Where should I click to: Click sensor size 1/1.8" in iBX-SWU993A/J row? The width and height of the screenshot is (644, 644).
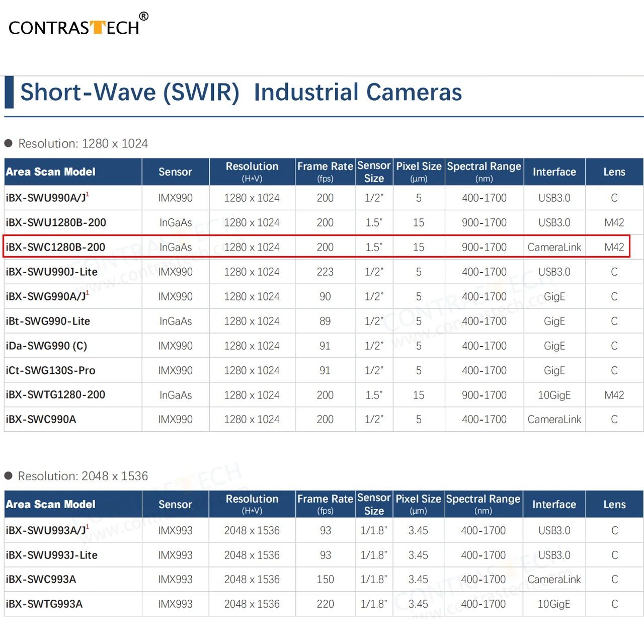click(374, 530)
